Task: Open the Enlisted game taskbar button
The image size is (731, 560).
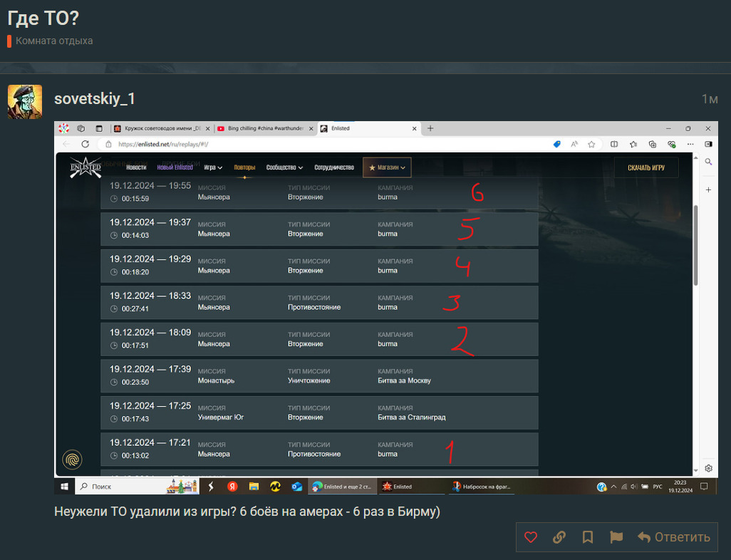Action: [410, 487]
